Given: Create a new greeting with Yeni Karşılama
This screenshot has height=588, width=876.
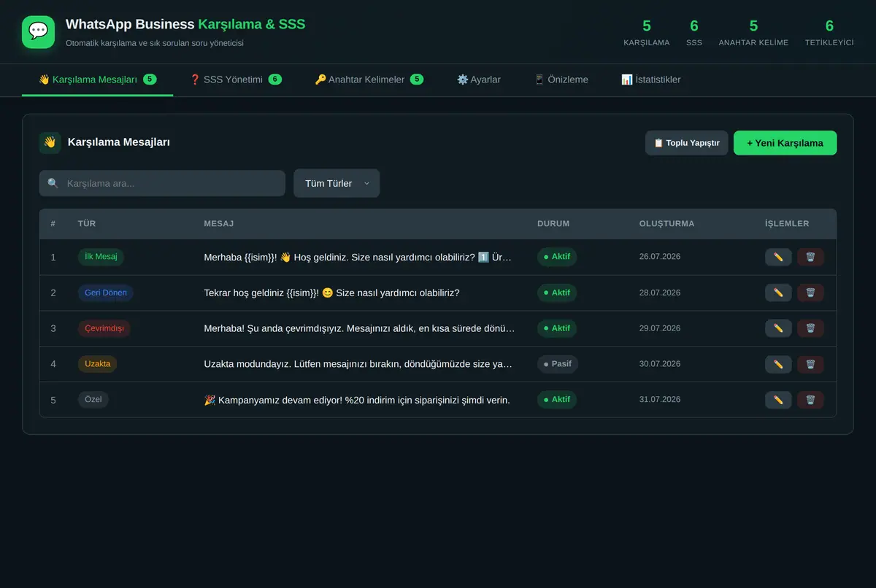Looking at the screenshot, I should click(785, 143).
